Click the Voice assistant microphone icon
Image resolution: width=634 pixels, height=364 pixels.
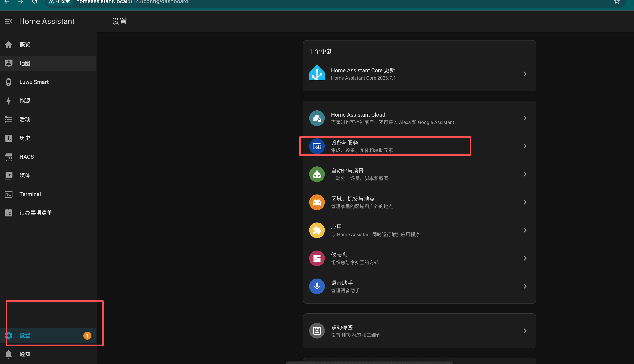[x=317, y=286]
